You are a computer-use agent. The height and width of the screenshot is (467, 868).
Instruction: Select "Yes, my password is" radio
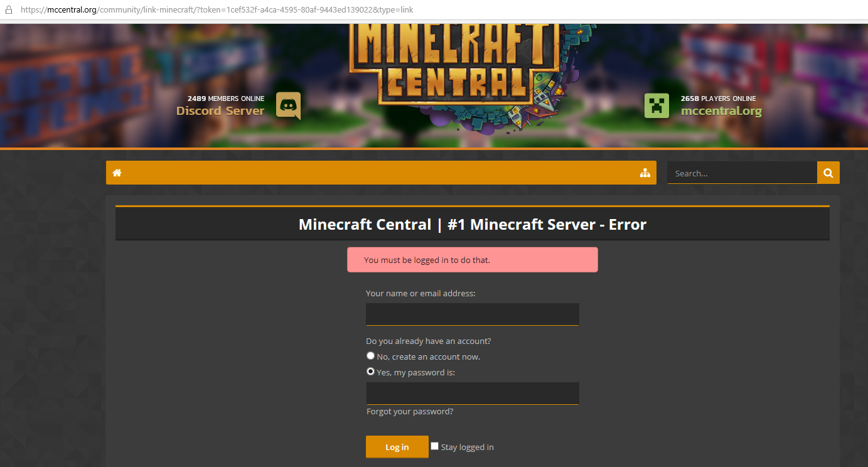tap(370, 372)
